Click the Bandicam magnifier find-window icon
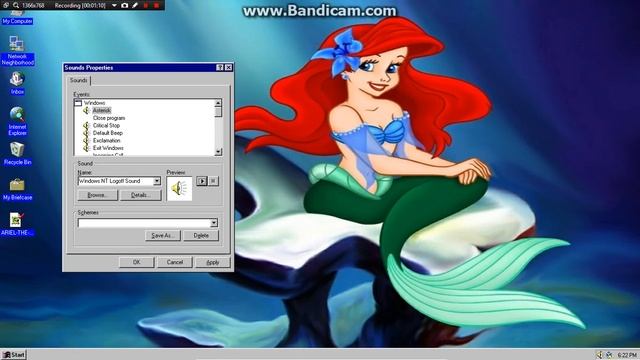The height and width of the screenshot is (360, 640). tap(16, 5)
